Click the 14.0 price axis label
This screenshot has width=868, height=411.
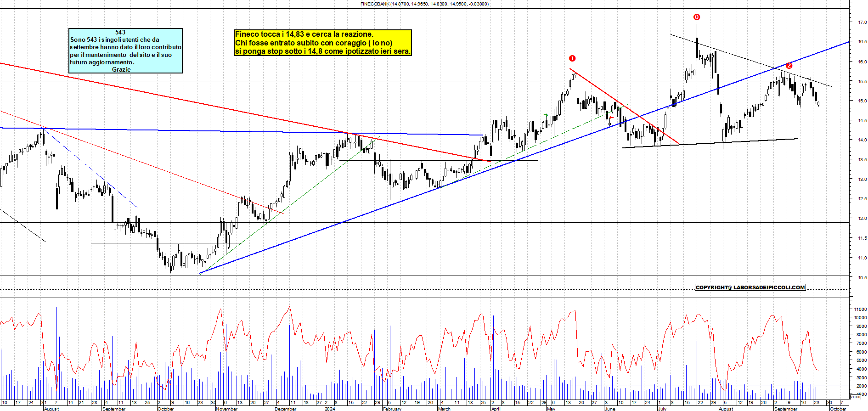862,140
